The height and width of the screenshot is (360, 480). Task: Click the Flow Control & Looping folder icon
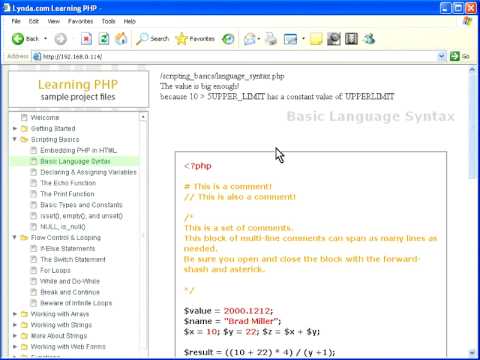[x=24, y=238]
